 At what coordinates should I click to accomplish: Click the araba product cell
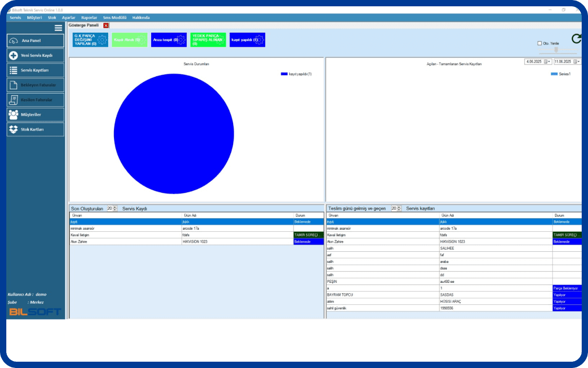(x=496, y=262)
